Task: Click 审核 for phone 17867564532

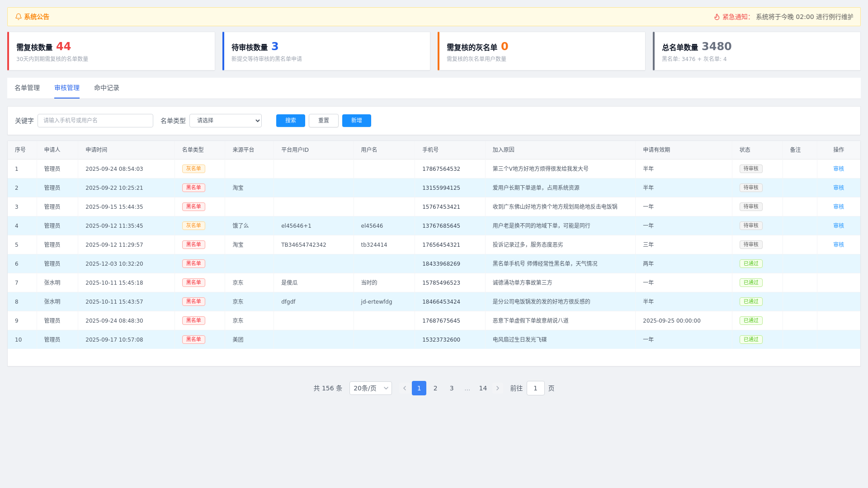Action: [x=839, y=169]
